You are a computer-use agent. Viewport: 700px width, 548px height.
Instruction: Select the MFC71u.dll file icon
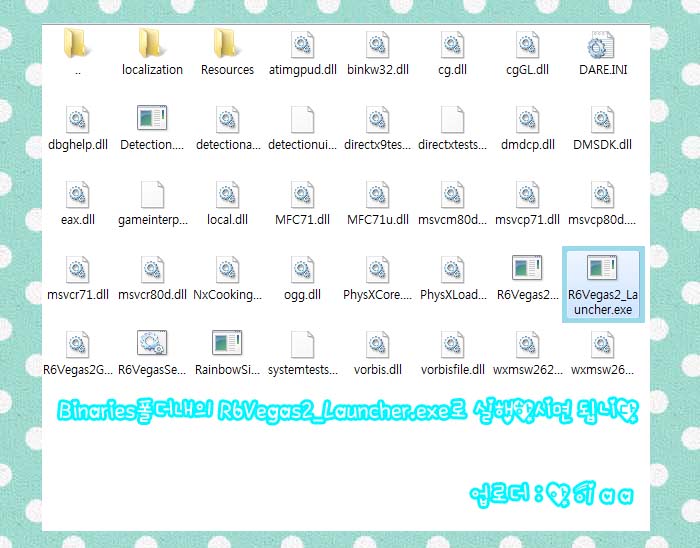coord(378,195)
